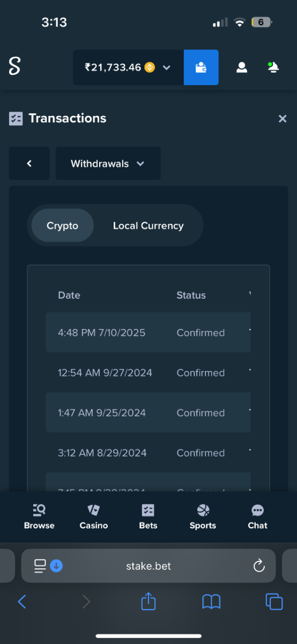Open Safari share sheet
Screen dimensions: 297x644
pos(148,602)
